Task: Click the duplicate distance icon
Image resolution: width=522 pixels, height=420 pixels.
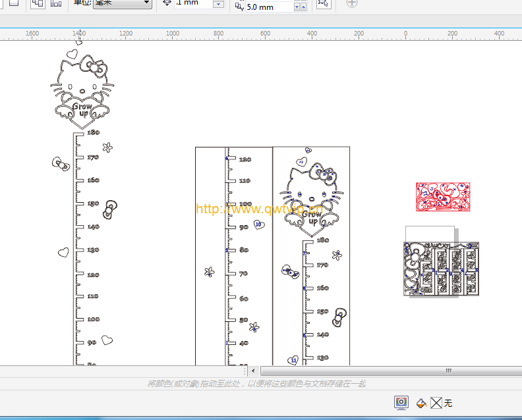Action: pyautogui.click(x=239, y=7)
